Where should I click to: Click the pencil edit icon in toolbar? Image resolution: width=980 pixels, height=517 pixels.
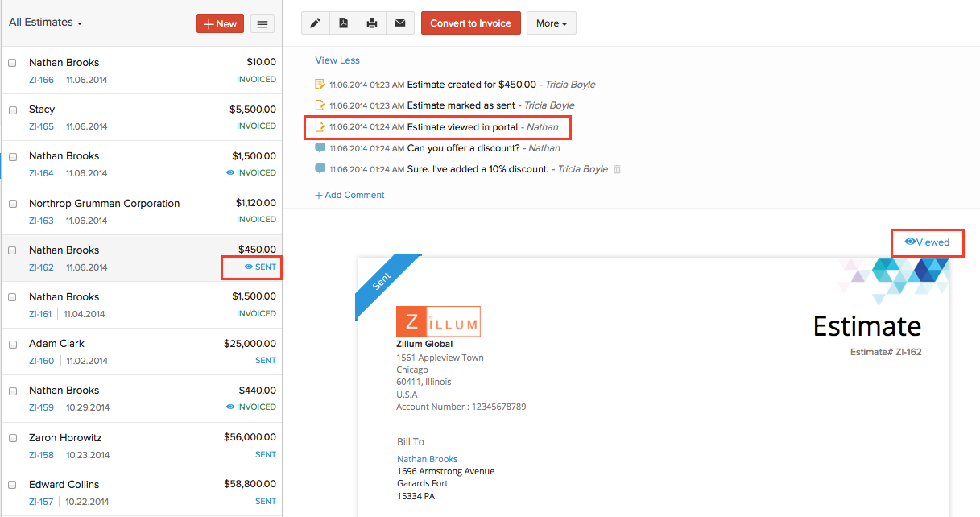pyautogui.click(x=315, y=23)
